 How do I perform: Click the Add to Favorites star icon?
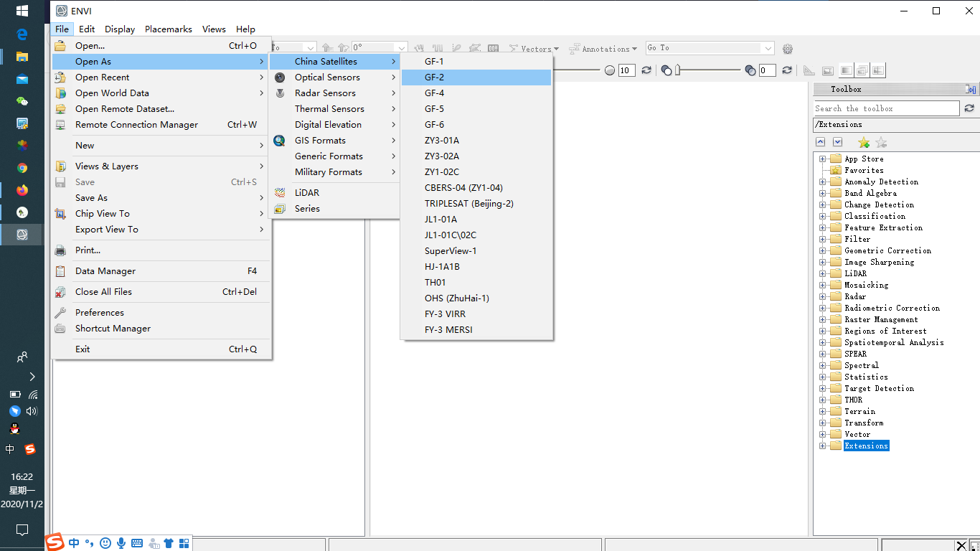click(x=864, y=142)
